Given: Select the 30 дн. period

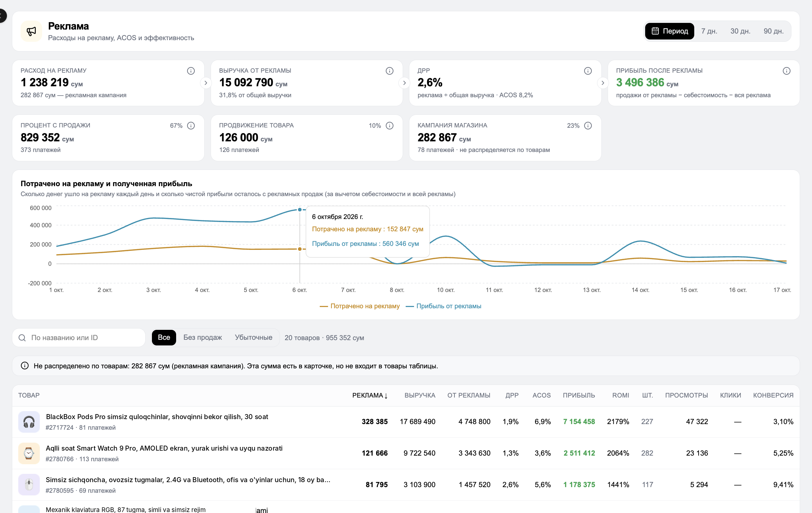Looking at the screenshot, I should [x=740, y=31].
